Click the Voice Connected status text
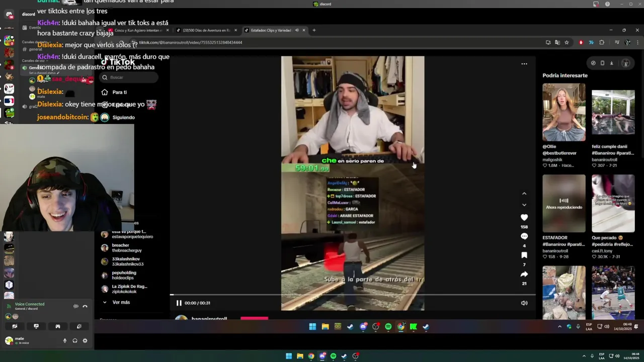Viewport: 644px width, 362px height. [x=30, y=304]
